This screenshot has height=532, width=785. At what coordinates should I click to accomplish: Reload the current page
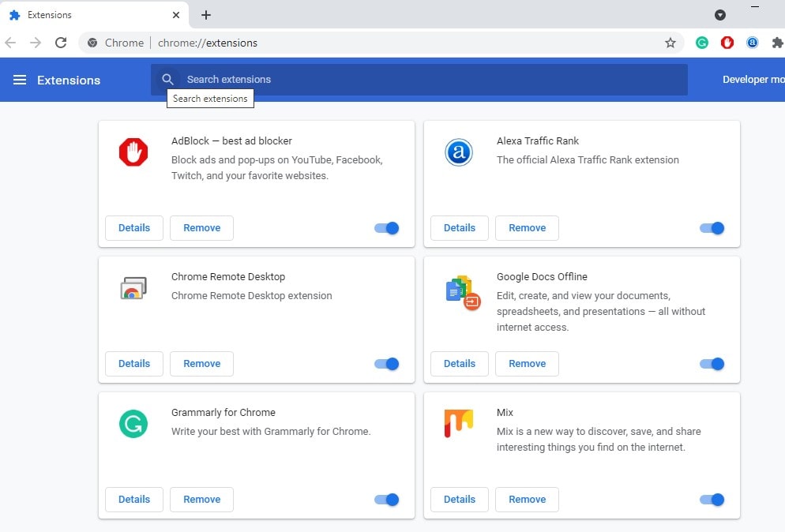[61, 43]
